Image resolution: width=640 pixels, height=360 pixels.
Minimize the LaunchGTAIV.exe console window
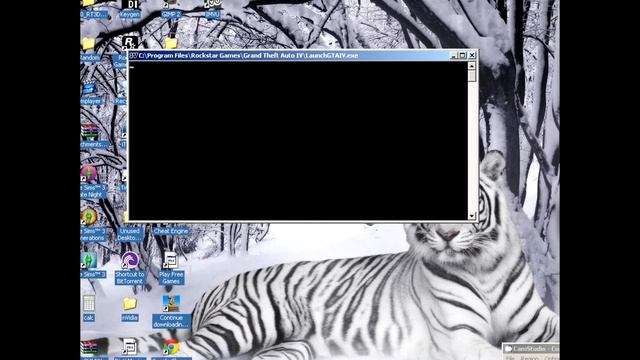(x=453, y=56)
